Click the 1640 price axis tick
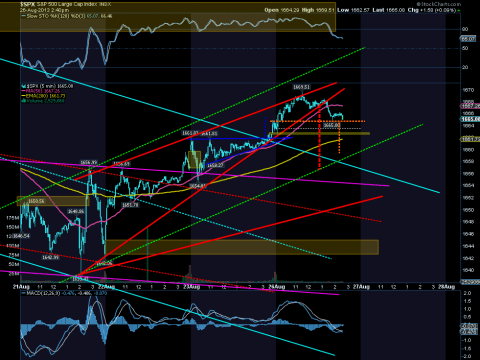This screenshot has height=360, width=480. [468, 270]
